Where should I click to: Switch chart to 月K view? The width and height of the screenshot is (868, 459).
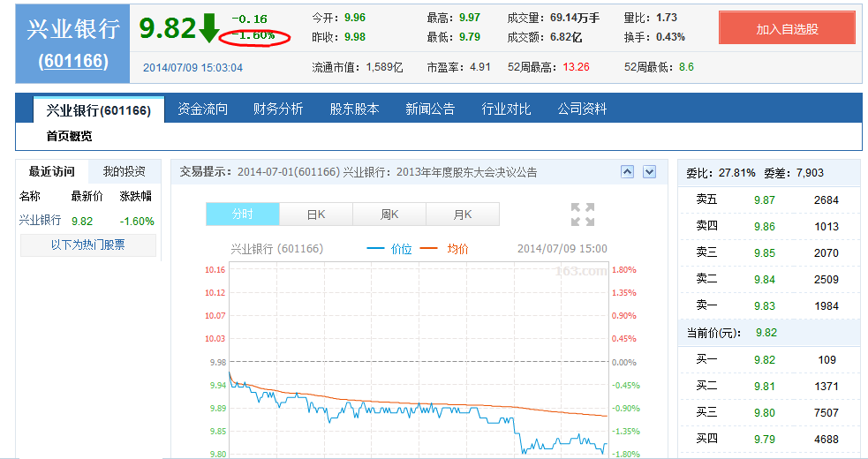[x=463, y=214]
